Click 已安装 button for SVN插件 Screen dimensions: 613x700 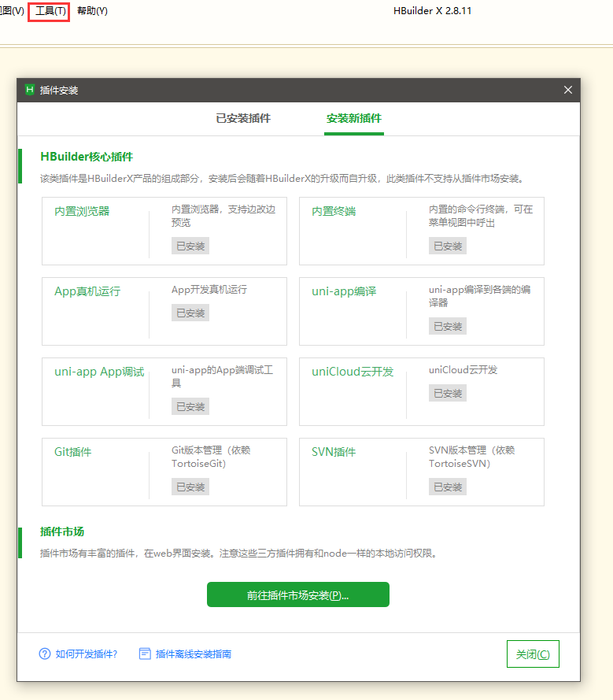click(x=448, y=487)
